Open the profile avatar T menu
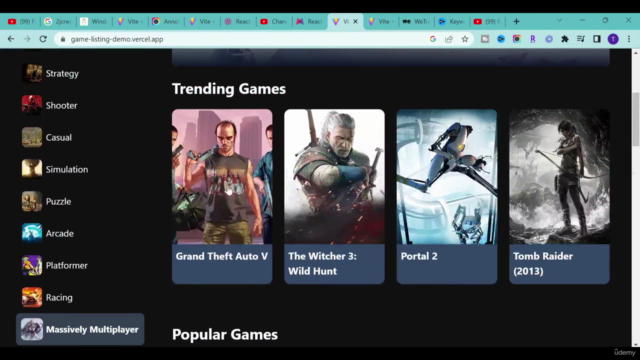The image size is (640, 360). 613,39
